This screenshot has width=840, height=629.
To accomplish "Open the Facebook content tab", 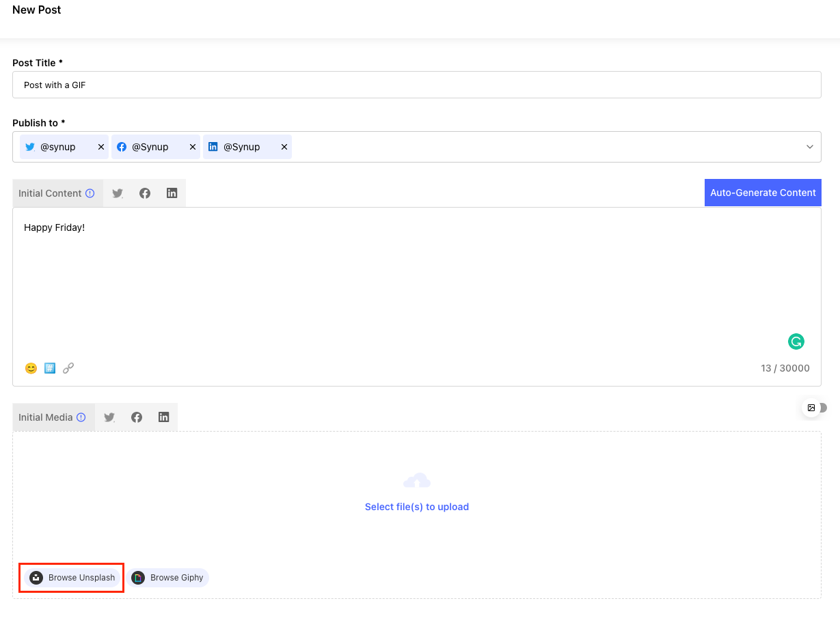I will click(x=145, y=193).
